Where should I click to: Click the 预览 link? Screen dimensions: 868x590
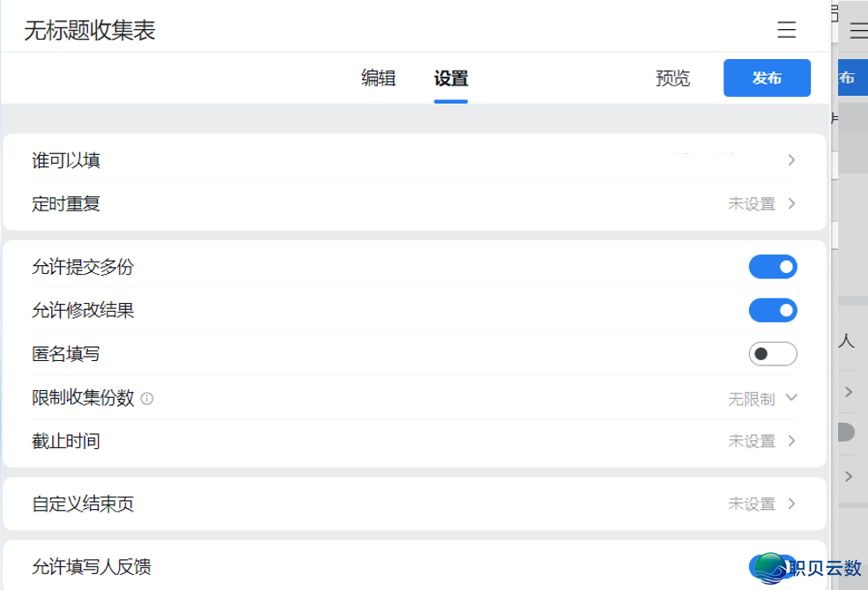click(x=672, y=78)
